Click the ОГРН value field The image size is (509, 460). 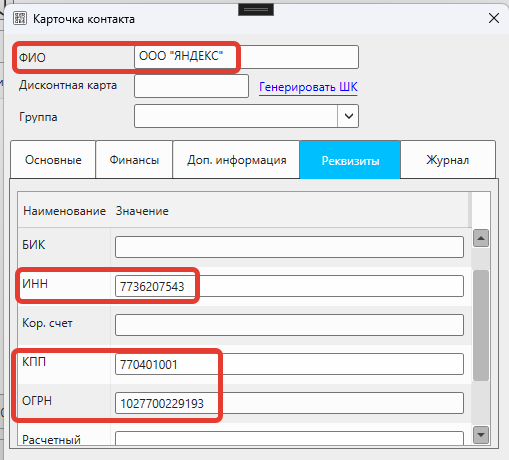tap(289, 403)
